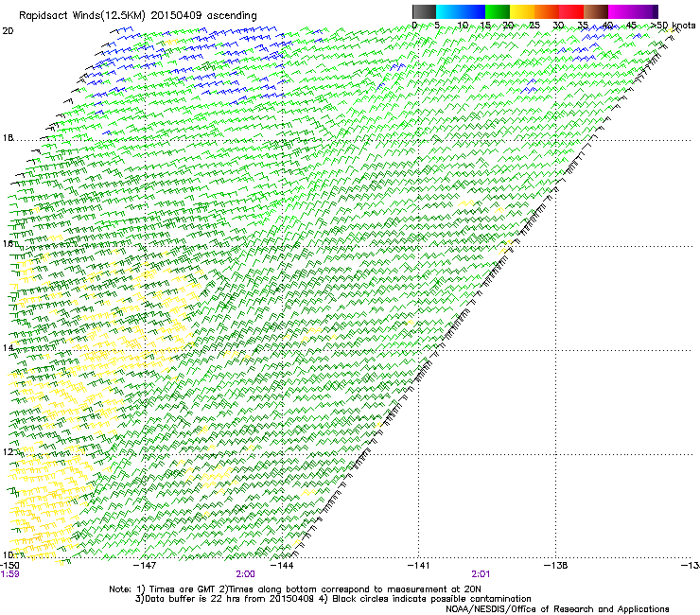
Task: Click the '>50 knots' legend label
Action: (674, 25)
